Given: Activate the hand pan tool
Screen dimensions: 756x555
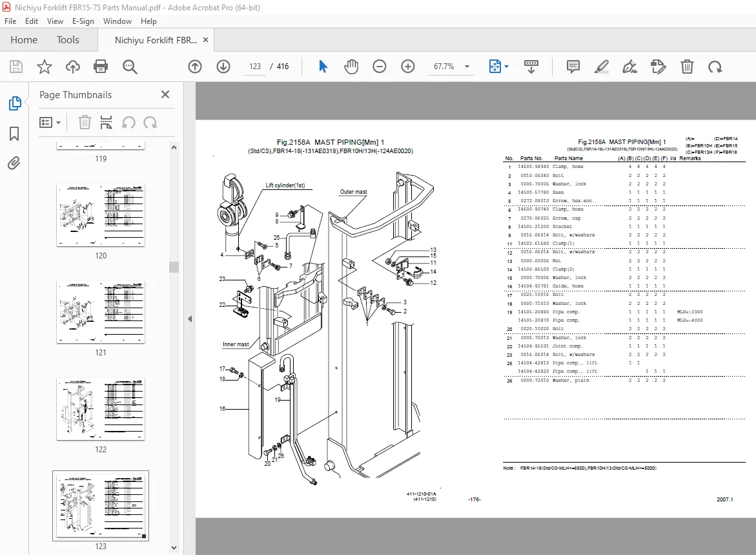Looking at the screenshot, I should (351, 67).
